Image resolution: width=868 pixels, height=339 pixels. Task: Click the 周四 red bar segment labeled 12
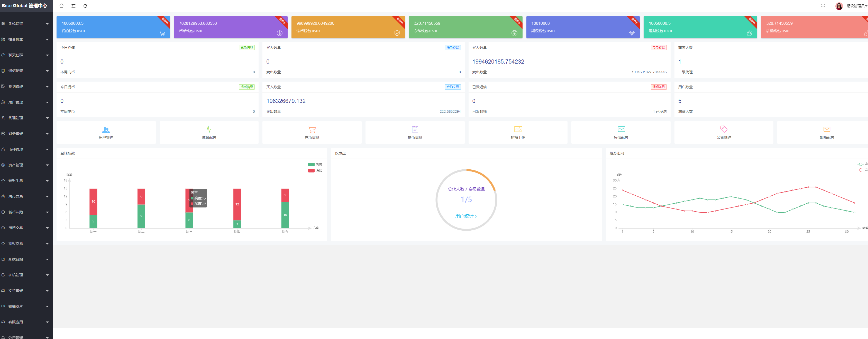click(x=237, y=204)
